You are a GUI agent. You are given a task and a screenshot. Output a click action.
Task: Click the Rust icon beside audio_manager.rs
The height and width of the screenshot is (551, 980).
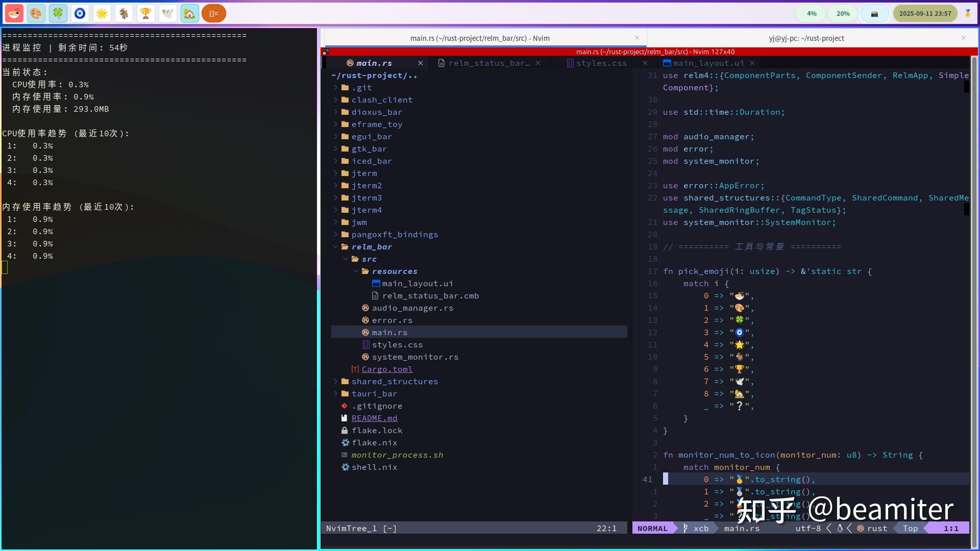pos(365,308)
